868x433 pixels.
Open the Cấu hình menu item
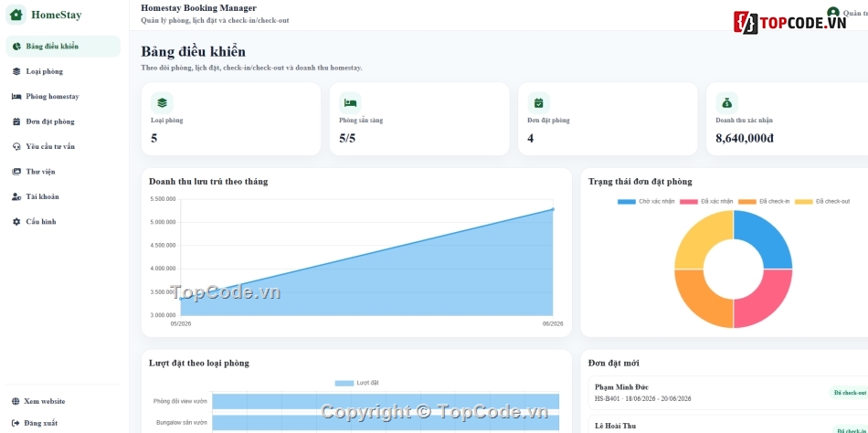coord(63,221)
